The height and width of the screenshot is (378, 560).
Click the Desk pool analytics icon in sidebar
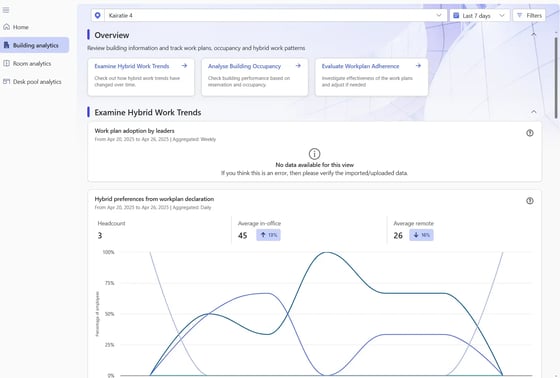6,81
